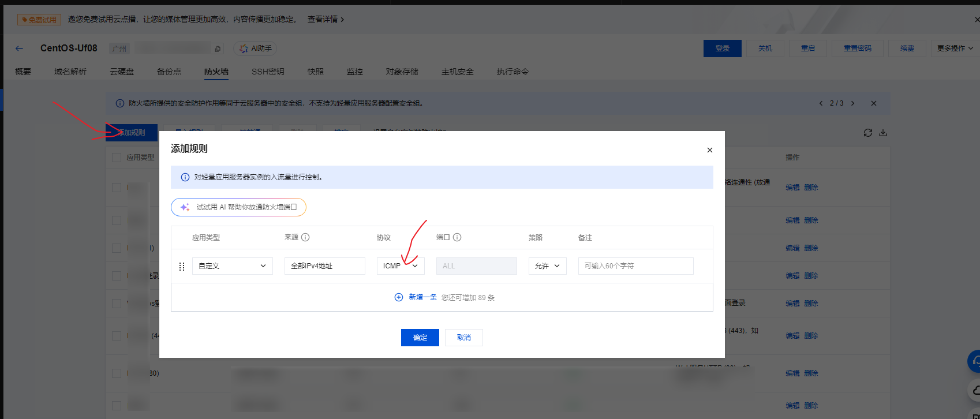The width and height of the screenshot is (980, 419).
Task: Click the info icon next to 端口
Action: (457, 237)
